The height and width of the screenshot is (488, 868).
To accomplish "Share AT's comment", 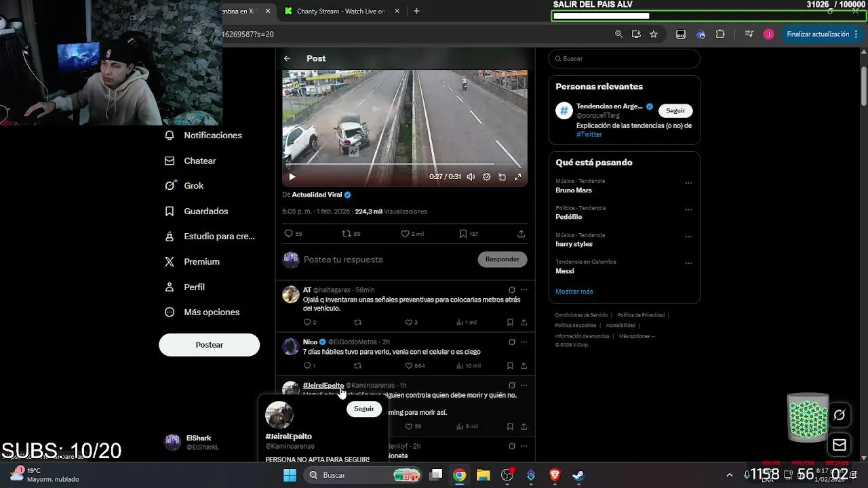I will [524, 323].
